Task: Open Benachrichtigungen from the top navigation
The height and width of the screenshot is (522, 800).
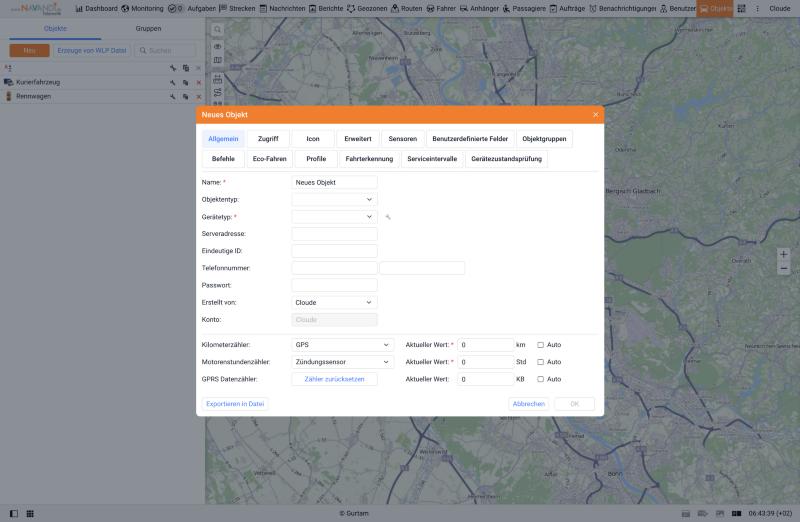Action: (622, 9)
